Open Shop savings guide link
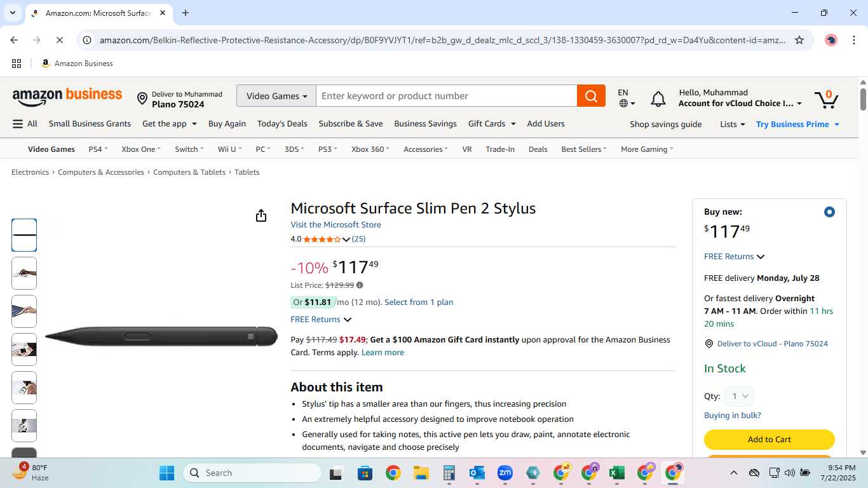868x488 pixels. coord(665,124)
